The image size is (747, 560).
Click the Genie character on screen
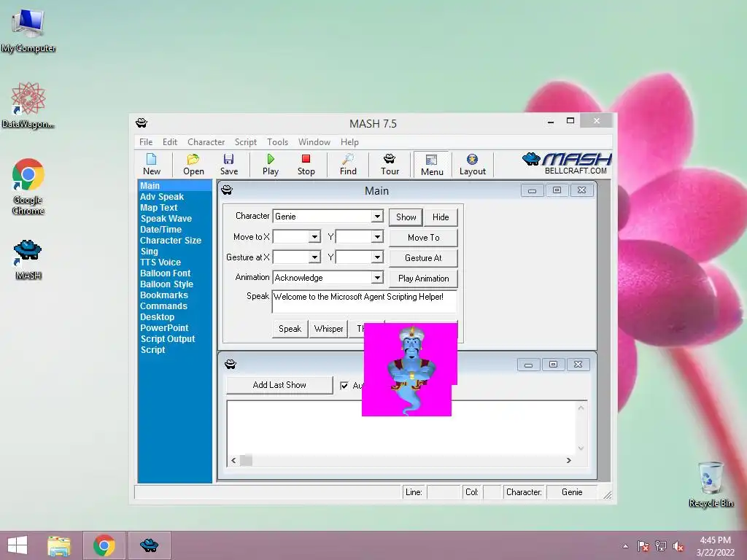[411, 370]
